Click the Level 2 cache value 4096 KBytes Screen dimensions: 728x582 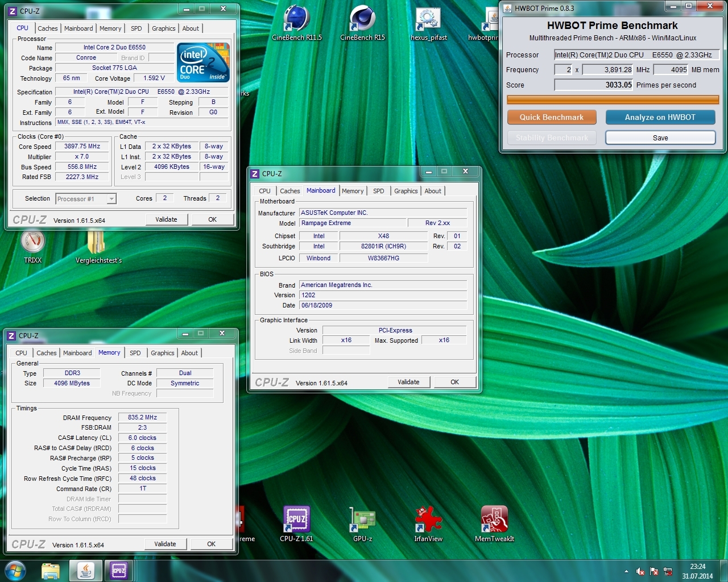point(171,167)
